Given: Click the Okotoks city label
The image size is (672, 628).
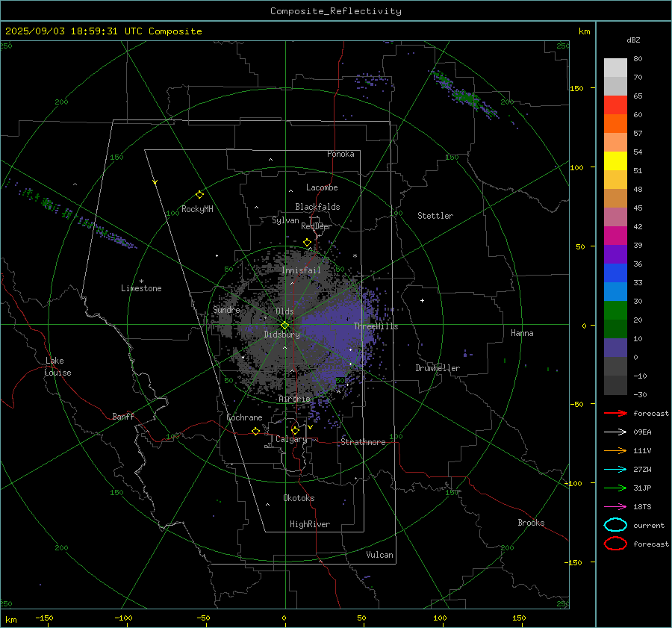Looking at the screenshot, I should tap(299, 498).
